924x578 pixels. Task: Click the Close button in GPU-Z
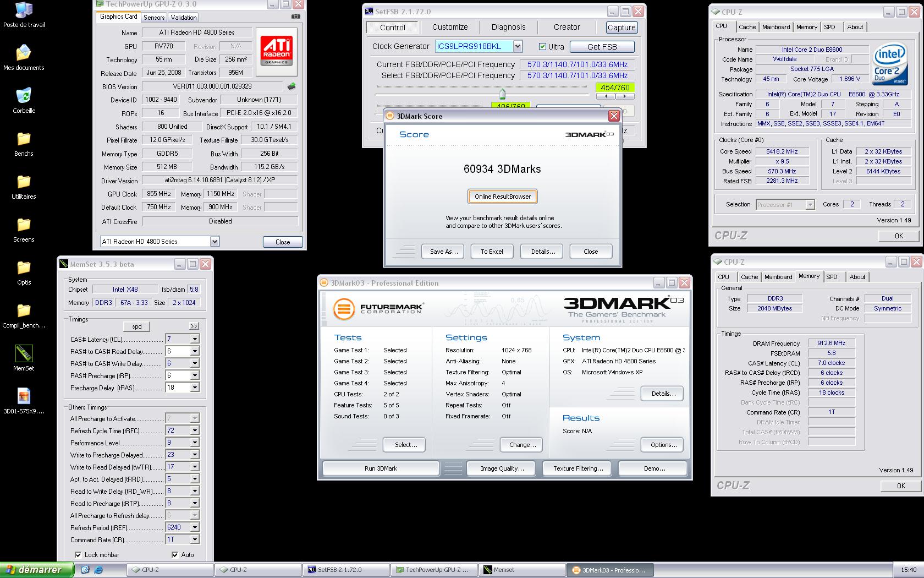click(x=283, y=242)
